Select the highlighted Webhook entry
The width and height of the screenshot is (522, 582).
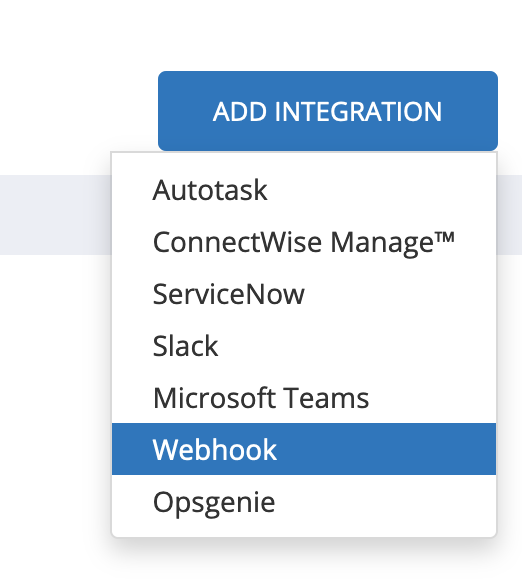pyautogui.click(x=304, y=449)
